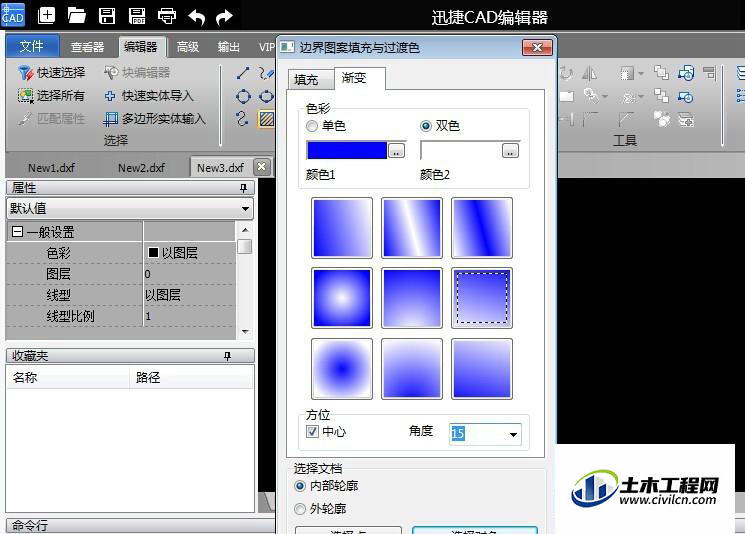Select the line drawing tool
Viewport: 745px width, 534px height.
243,73
